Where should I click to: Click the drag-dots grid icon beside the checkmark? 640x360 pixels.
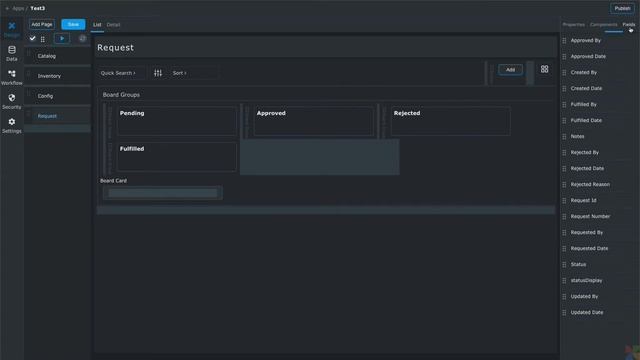point(42,39)
